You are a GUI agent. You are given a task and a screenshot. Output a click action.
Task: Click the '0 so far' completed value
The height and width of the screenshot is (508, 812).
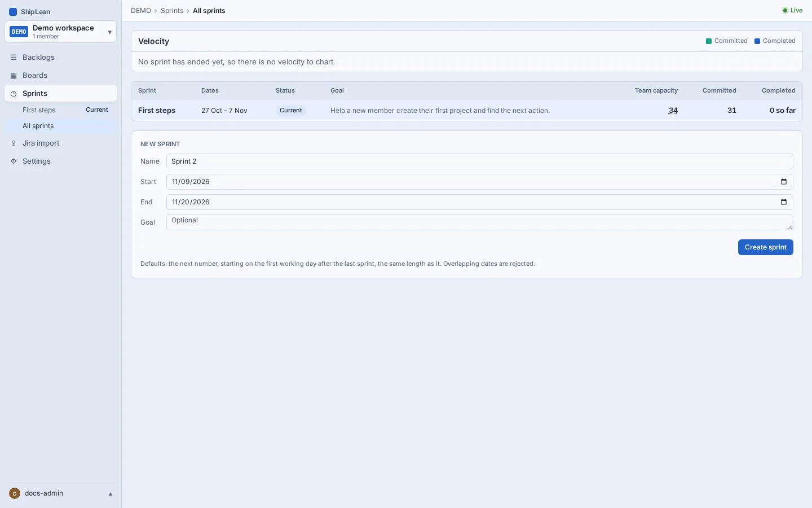point(783,111)
